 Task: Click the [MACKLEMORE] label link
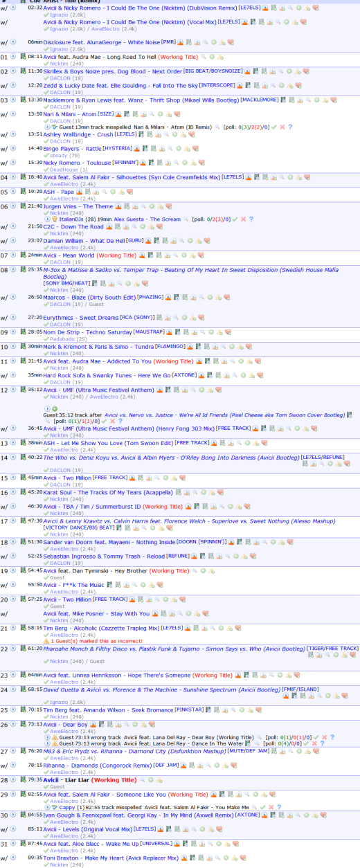click(x=260, y=100)
